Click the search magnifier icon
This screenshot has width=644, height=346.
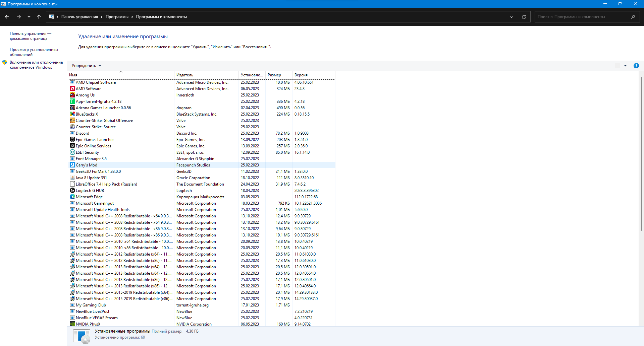633,17
